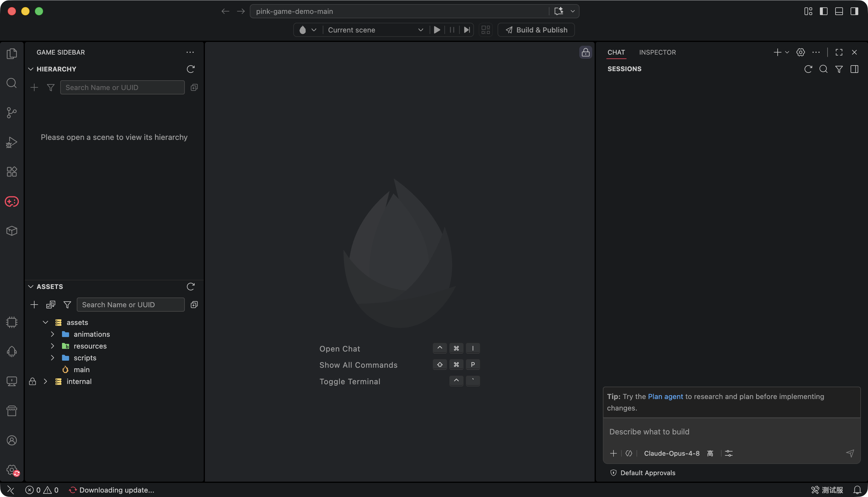
Task: Open the Search view in activity bar
Action: tap(12, 83)
